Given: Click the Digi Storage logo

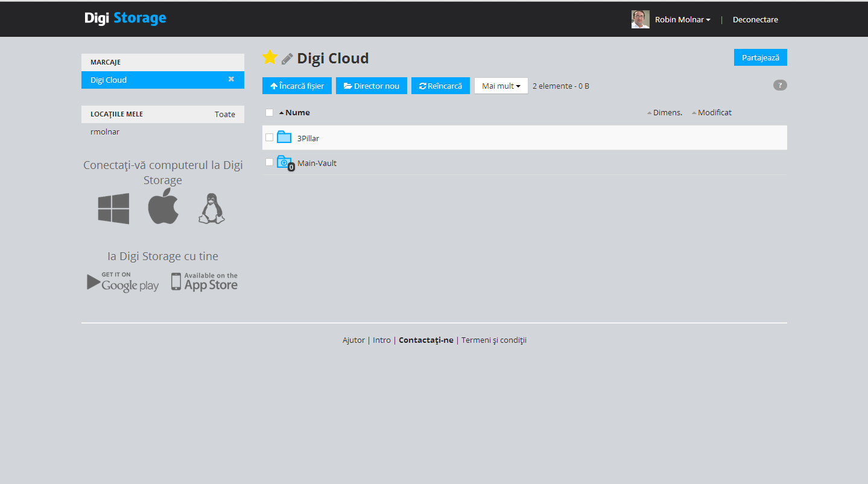Looking at the screenshot, I should 125,18.
